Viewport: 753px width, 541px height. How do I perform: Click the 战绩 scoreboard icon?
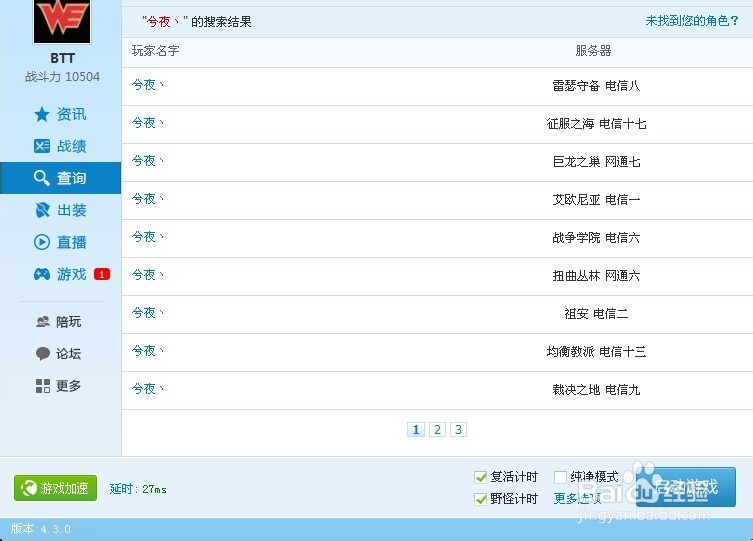point(42,146)
